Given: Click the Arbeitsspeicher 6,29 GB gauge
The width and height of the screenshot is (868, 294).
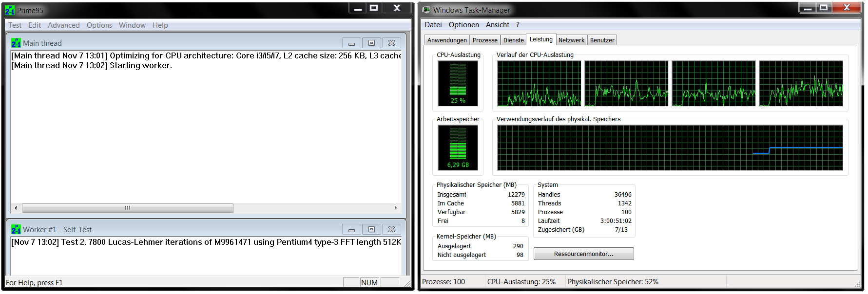Looking at the screenshot, I should pyautogui.click(x=458, y=147).
